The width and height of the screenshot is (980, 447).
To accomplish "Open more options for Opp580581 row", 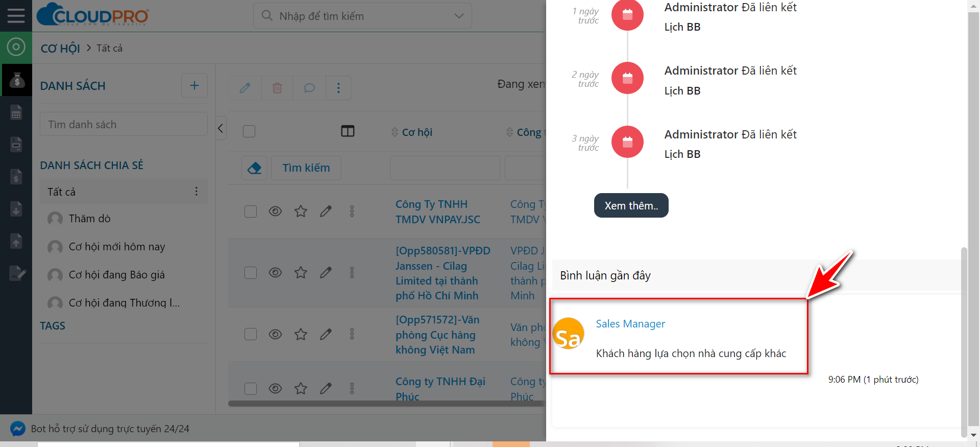I will click(x=352, y=272).
